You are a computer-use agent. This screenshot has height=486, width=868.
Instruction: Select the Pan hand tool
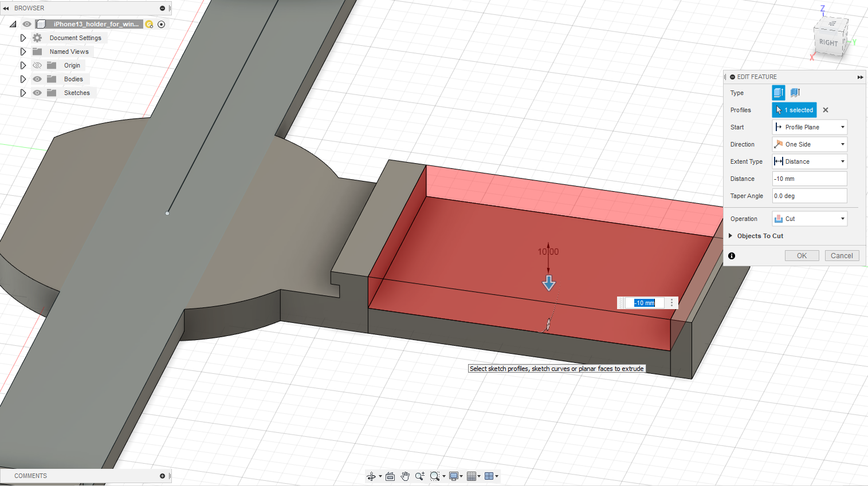405,476
